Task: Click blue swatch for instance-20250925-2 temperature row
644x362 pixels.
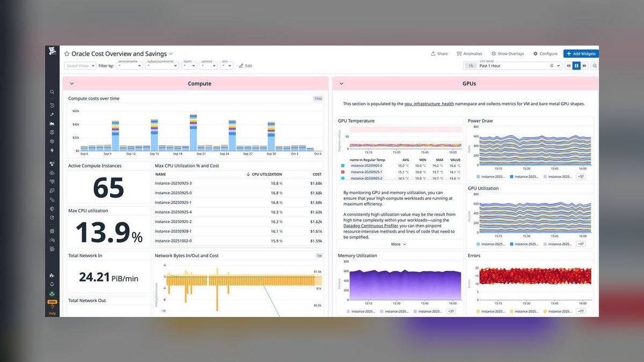Action: (x=342, y=178)
